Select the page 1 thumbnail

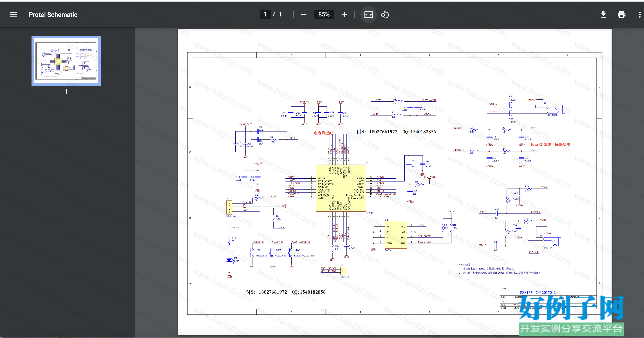coord(66,61)
